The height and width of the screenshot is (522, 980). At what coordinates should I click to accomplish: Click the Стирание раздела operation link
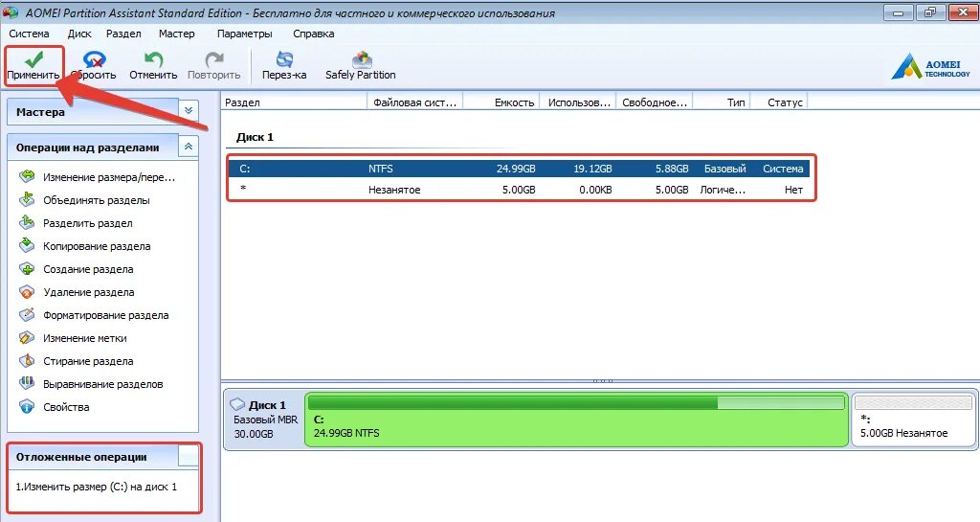click(x=88, y=361)
